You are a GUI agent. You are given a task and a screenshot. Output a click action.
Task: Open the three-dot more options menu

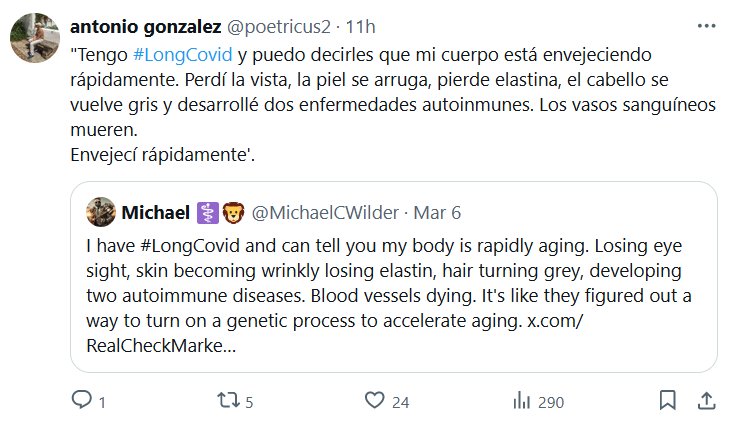coord(705,23)
